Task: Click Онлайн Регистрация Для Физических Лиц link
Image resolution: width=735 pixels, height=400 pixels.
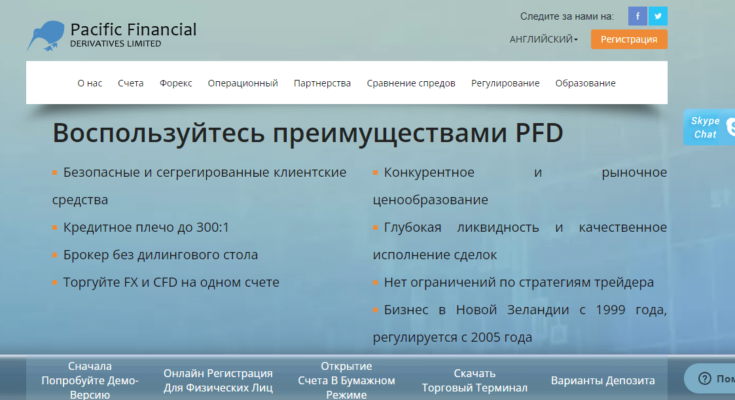Action: point(218,380)
